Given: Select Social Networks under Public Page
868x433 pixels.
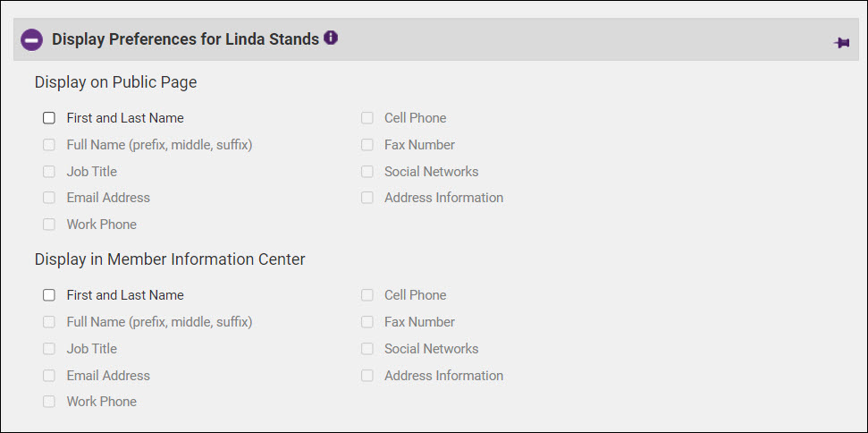Looking at the screenshot, I should (x=367, y=172).
